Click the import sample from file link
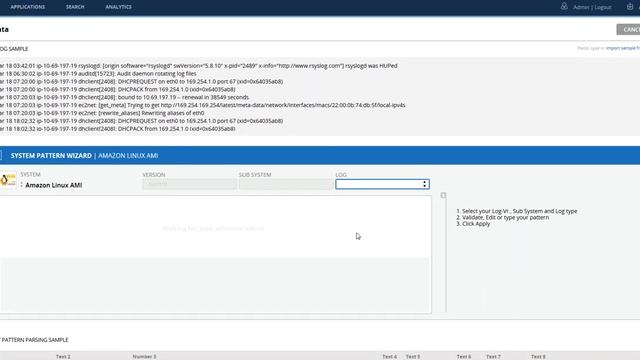 click(x=623, y=48)
